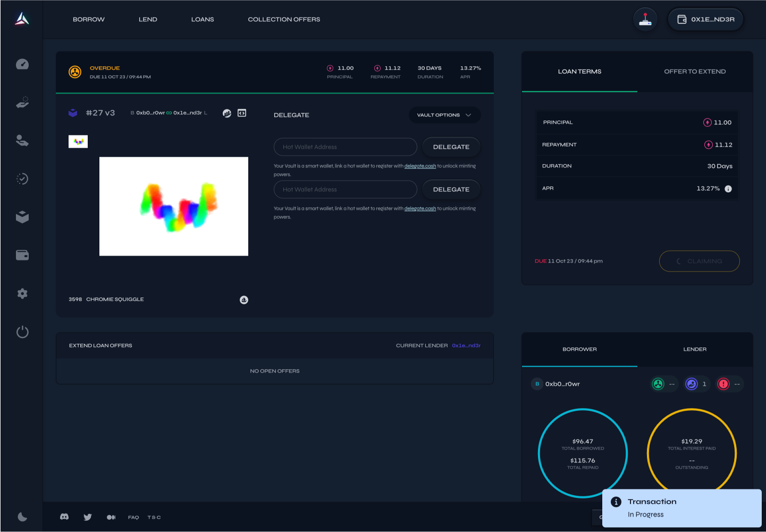Switch to the LOAN TERMS tab

point(579,71)
